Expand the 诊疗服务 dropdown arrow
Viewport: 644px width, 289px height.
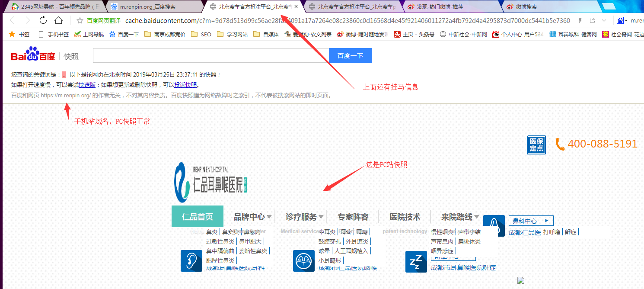click(321, 217)
